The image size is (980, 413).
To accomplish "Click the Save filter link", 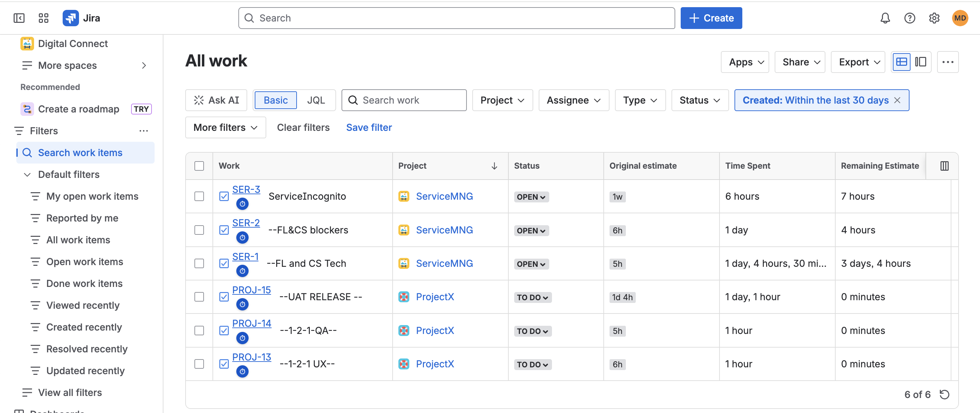I will tap(369, 127).
